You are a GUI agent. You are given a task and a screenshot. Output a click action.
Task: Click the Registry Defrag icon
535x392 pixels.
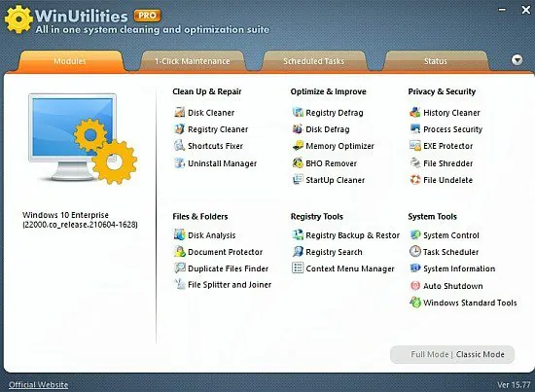tap(298, 112)
